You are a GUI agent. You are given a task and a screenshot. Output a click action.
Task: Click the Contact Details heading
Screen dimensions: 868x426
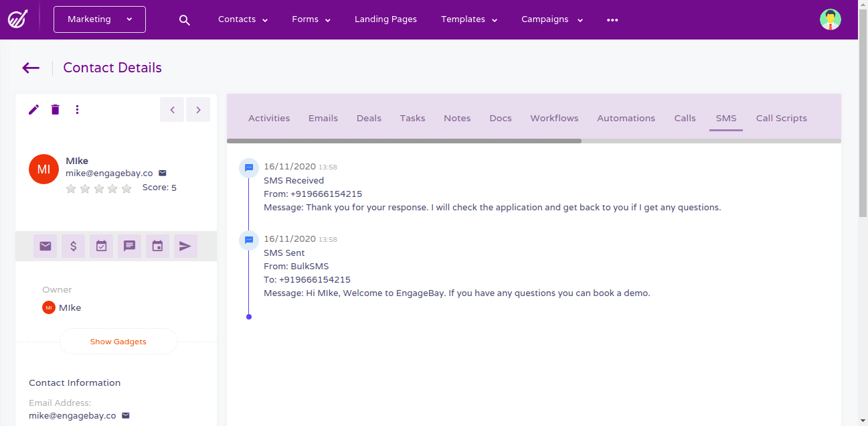point(112,68)
